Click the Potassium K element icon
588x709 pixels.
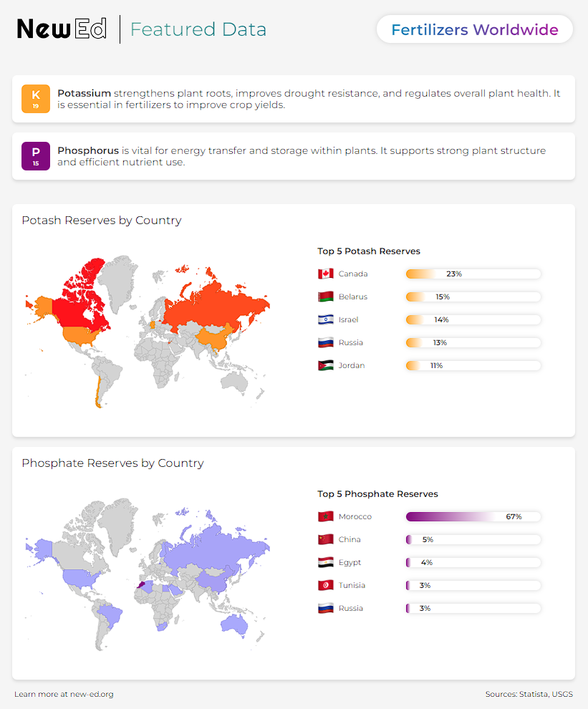[36, 99]
